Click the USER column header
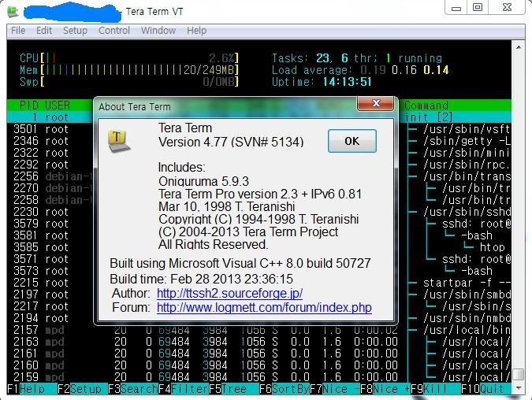This screenshot has width=532, height=400. [58, 106]
